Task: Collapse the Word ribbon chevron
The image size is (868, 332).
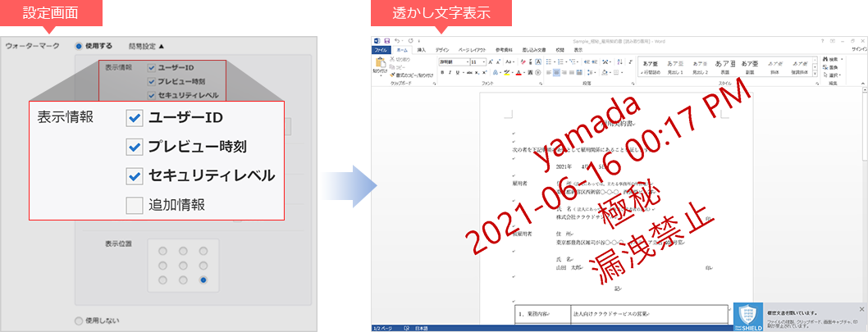Action: point(863,84)
